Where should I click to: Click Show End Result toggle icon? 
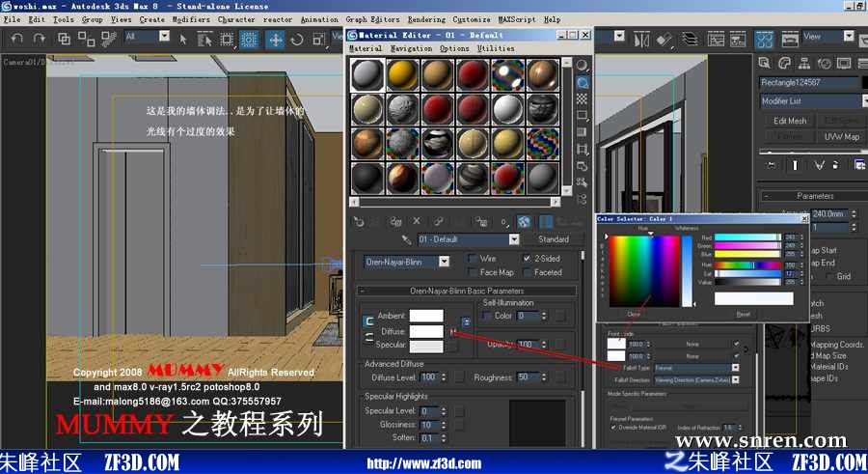(795, 165)
